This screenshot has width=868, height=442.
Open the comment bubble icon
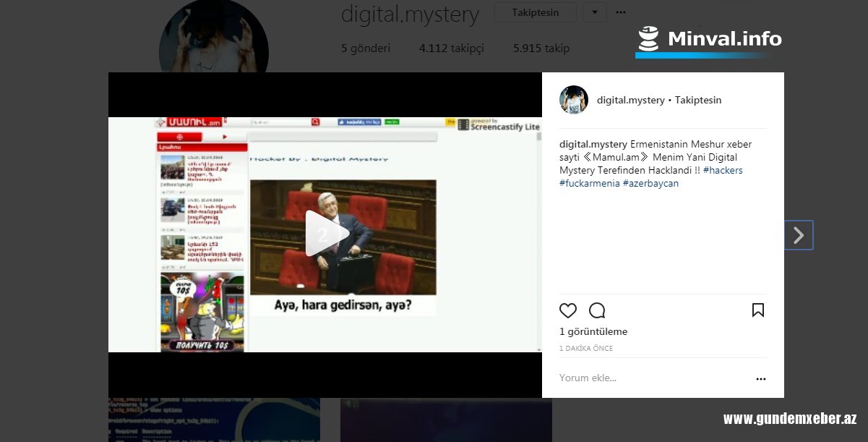[x=597, y=310]
